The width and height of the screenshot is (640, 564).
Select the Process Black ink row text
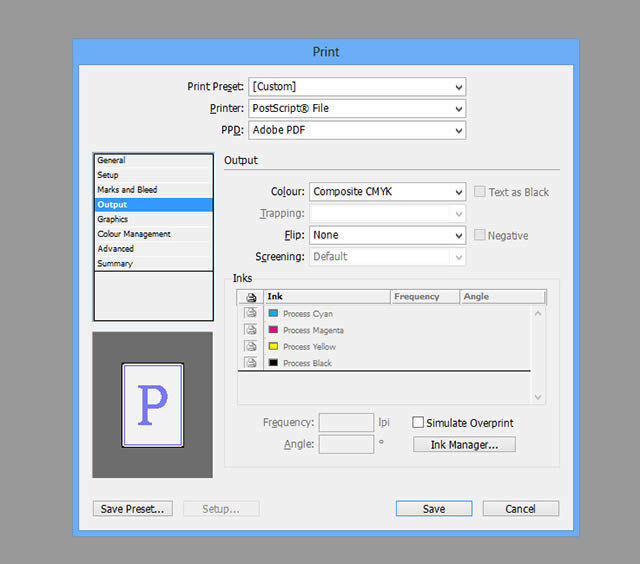coord(307,363)
